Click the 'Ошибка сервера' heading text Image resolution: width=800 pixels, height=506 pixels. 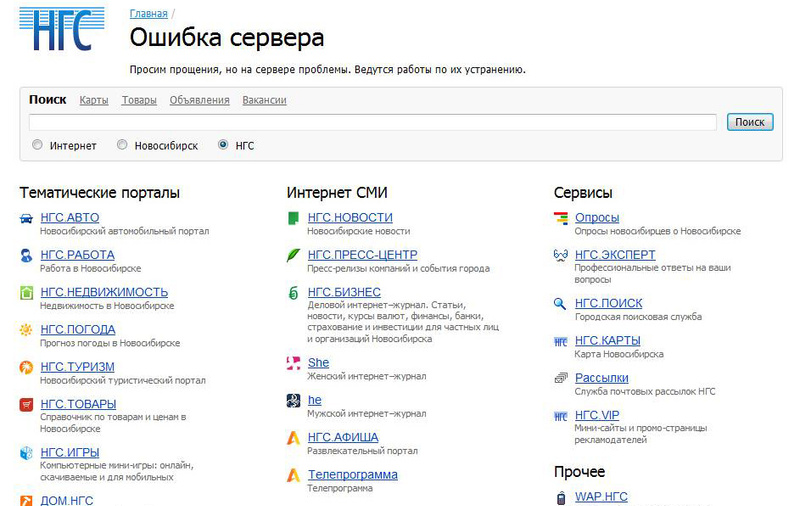click(227, 38)
